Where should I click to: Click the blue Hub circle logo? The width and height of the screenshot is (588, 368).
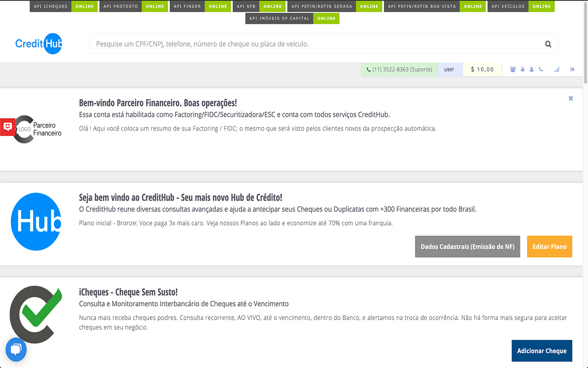36,222
